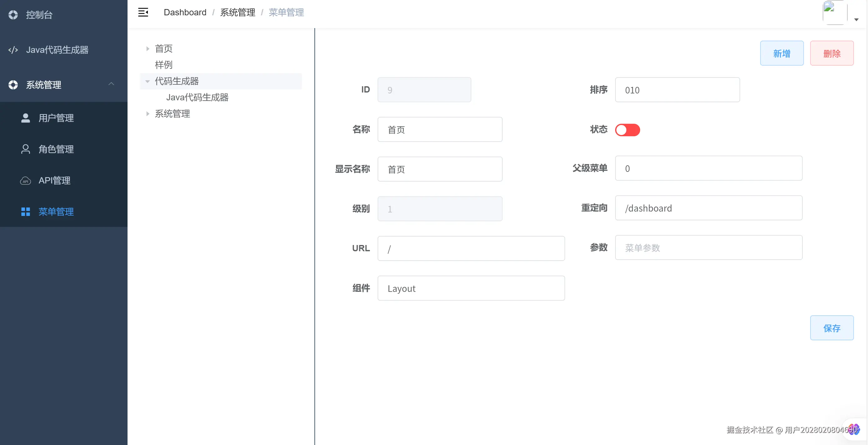Viewport: 868px width, 445px height.
Task: Click the 控制台 dashboard icon in sidebar
Action: 13,15
